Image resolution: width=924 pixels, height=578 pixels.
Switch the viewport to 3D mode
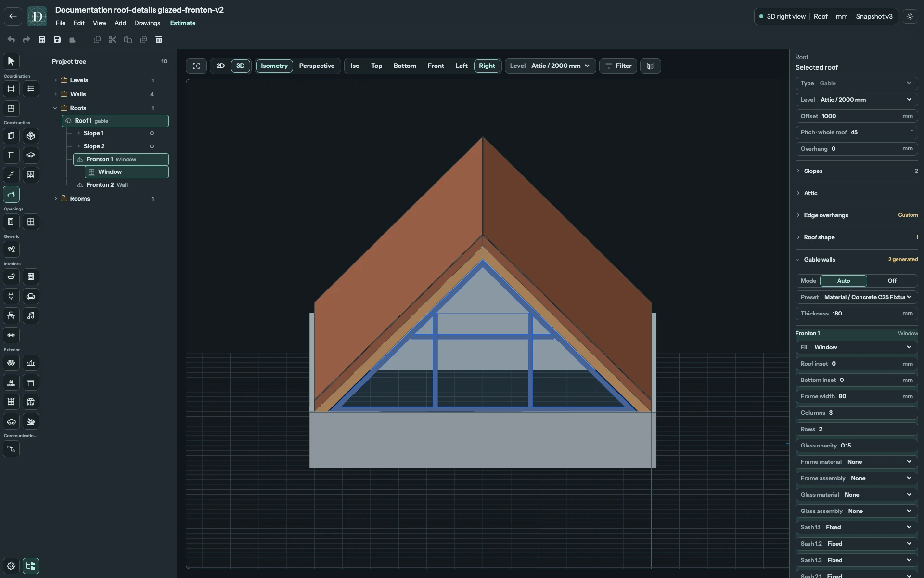241,66
